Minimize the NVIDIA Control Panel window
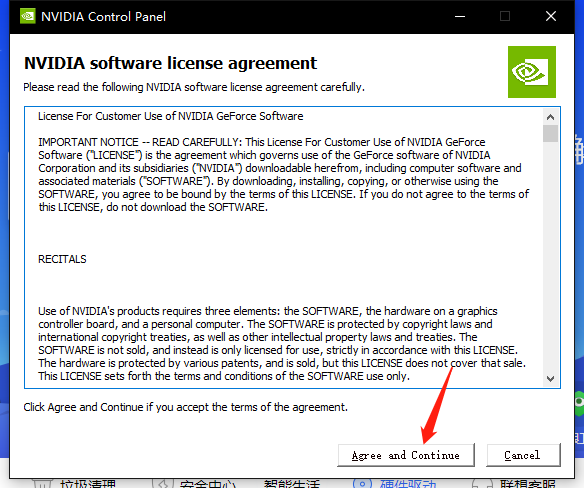This screenshot has width=584, height=488. click(460, 16)
